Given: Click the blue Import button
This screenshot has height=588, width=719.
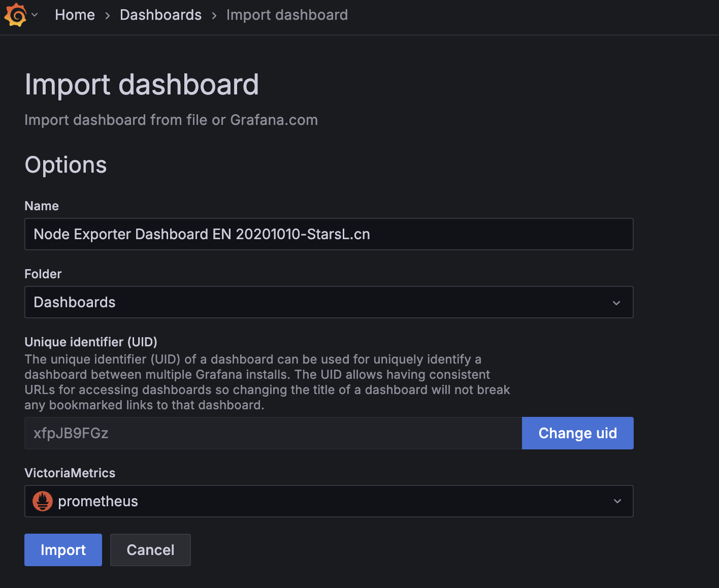Looking at the screenshot, I should click(x=63, y=550).
